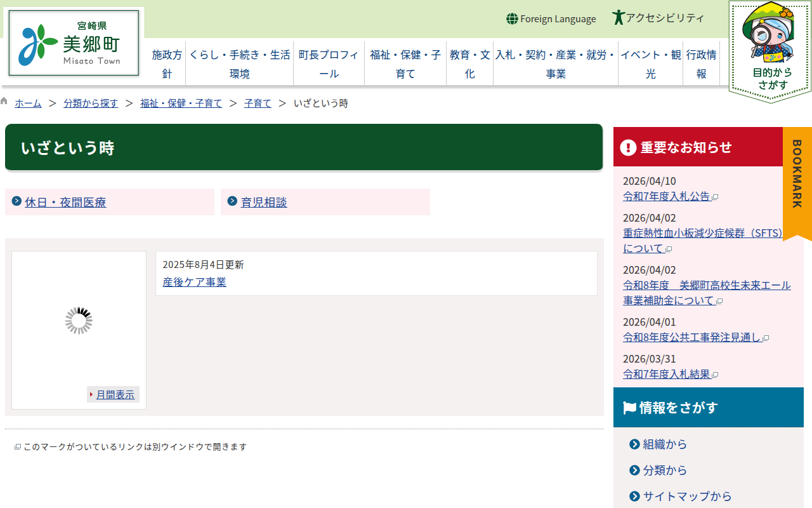
Task: Open the Foreign Language link
Action: click(558, 19)
